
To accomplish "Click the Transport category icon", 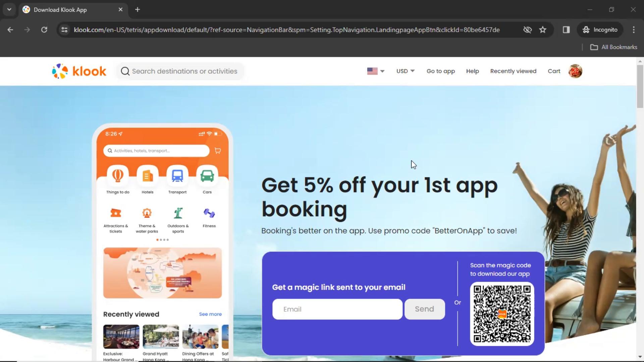I will [177, 176].
